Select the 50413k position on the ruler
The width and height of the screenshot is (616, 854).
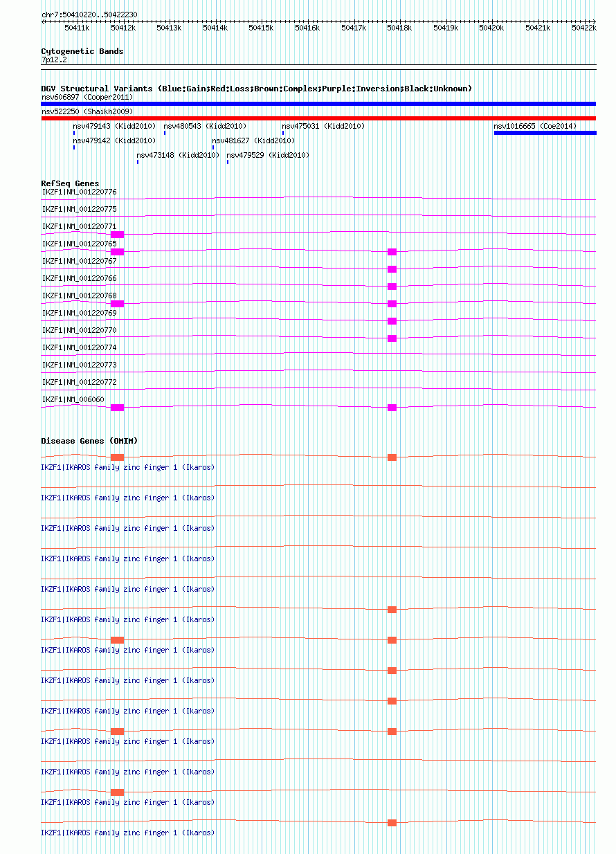point(168,28)
